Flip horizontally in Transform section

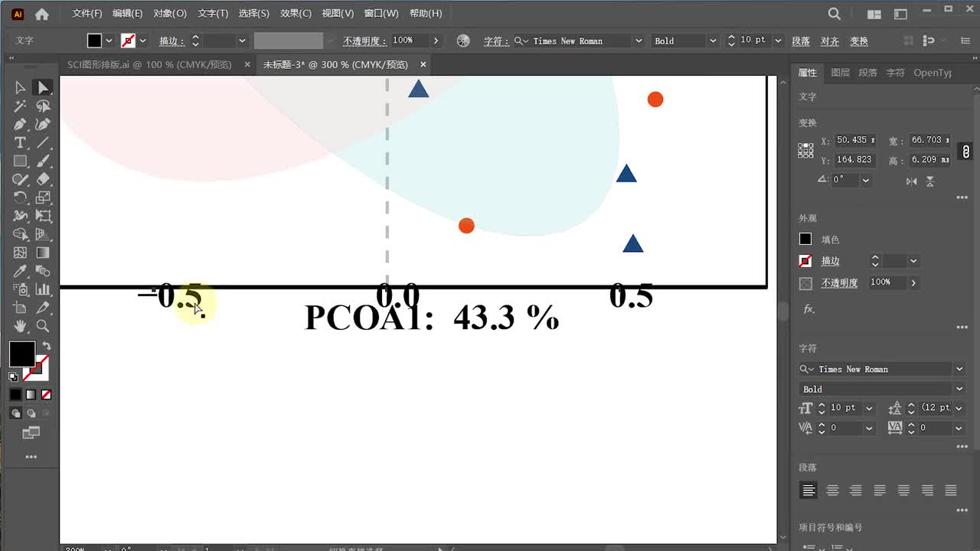pos(911,181)
